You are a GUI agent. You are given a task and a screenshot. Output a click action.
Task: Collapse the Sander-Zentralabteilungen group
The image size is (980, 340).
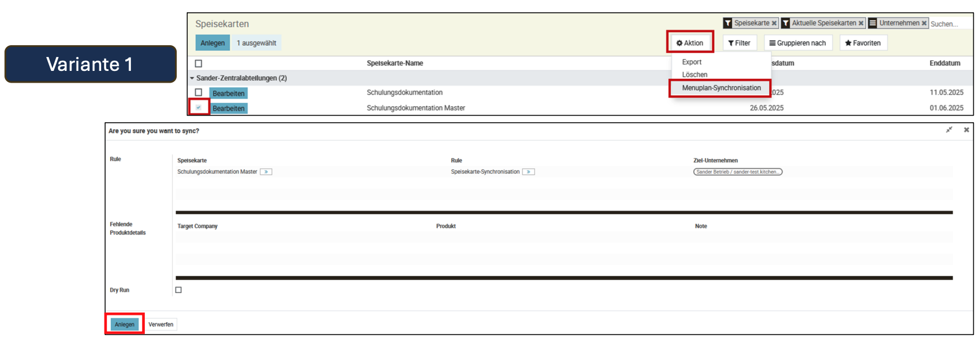coord(192,78)
